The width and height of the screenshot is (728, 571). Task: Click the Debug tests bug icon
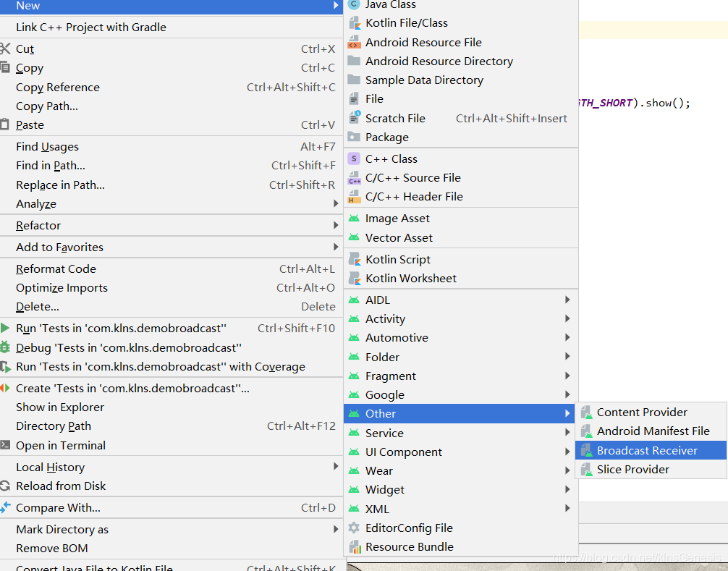click(4, 347)
